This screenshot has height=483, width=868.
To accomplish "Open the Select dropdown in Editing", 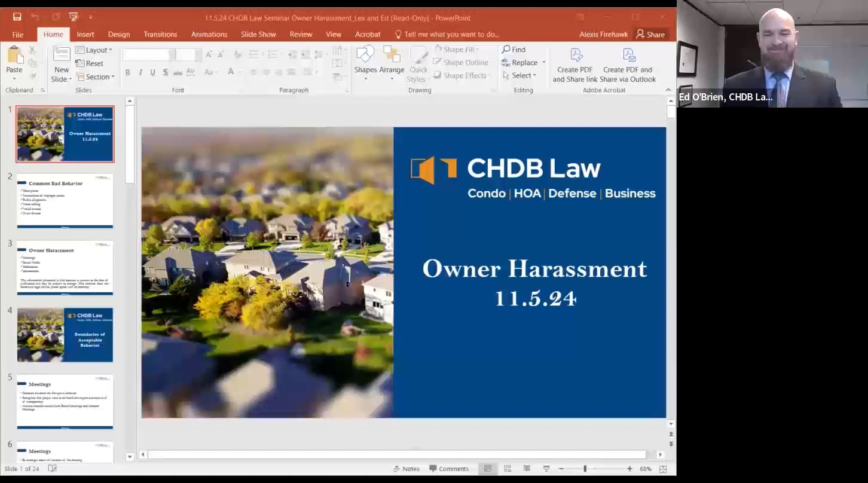I will click(x=519, y=76).
